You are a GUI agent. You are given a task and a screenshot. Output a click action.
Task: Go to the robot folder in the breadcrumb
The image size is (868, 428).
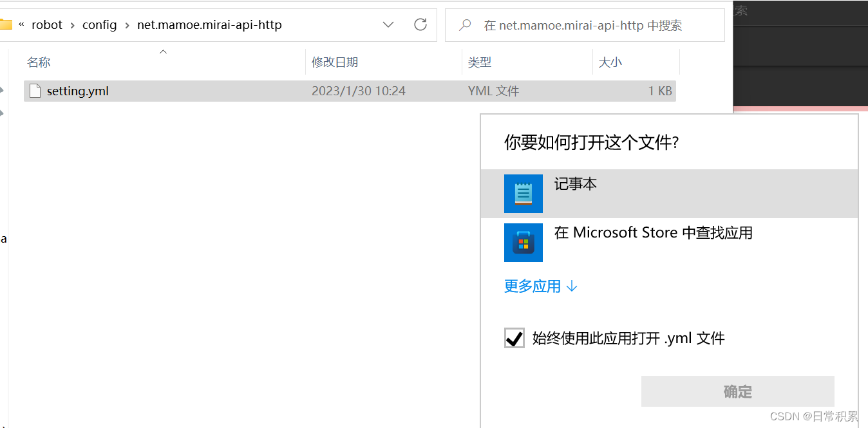coord(47,25)
